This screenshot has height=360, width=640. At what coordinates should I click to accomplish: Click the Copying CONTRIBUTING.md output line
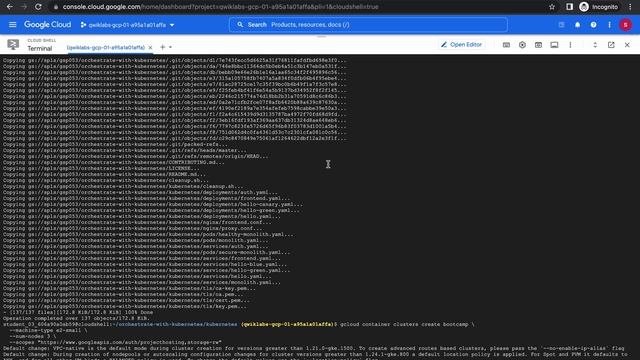click(114, 162)
